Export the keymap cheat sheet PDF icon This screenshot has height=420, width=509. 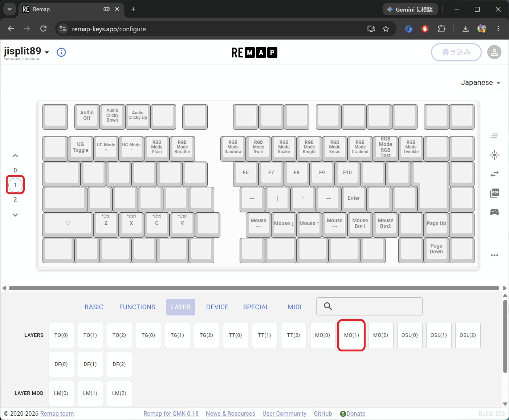(x=494, y=193)
